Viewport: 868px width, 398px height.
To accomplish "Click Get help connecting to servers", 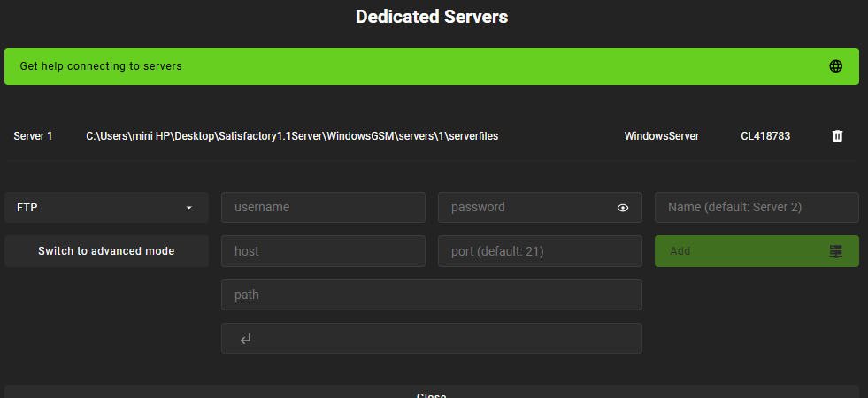I will click(432, 66).
